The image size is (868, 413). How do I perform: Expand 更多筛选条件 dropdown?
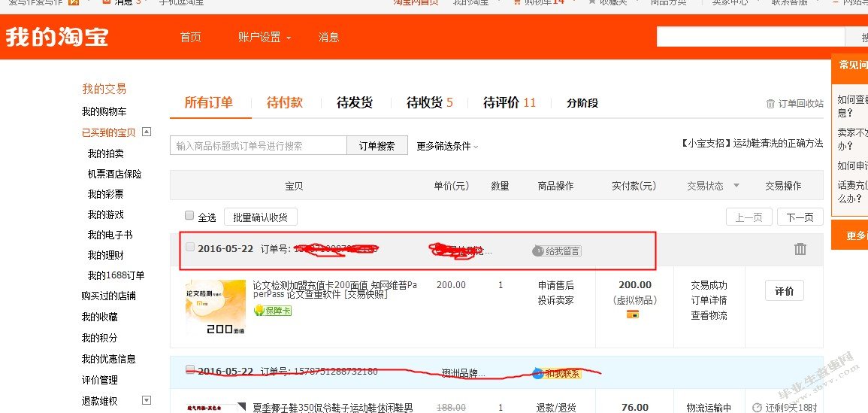[x=447, y=147]
